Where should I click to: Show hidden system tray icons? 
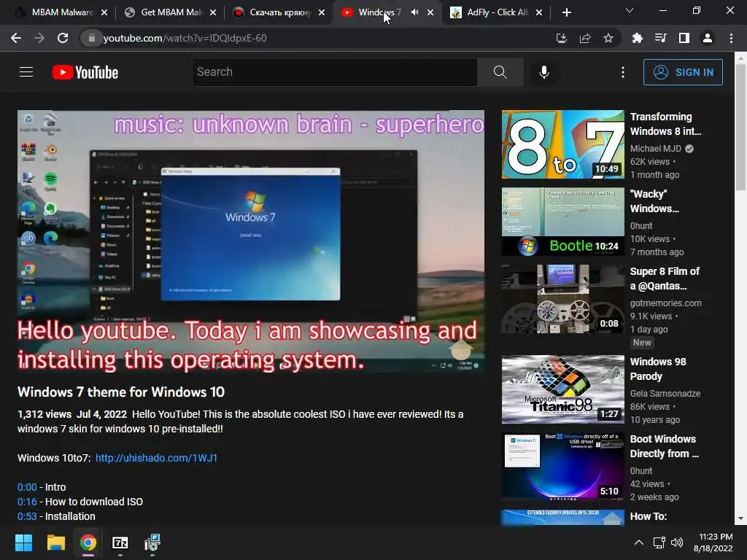[x=639, y=542]
